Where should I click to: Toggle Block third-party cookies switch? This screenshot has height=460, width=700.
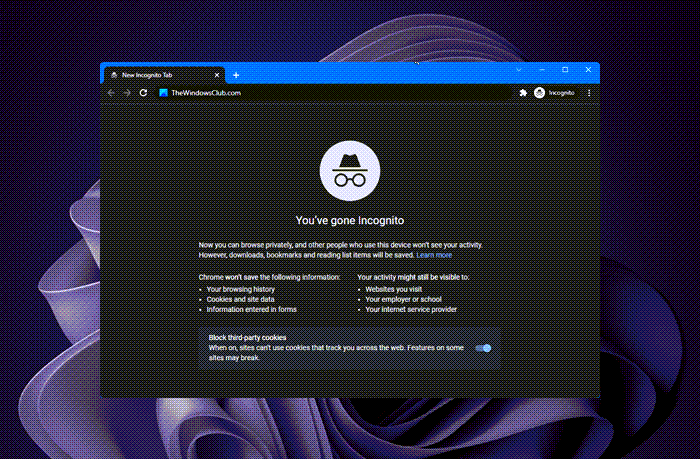point(483,348)
